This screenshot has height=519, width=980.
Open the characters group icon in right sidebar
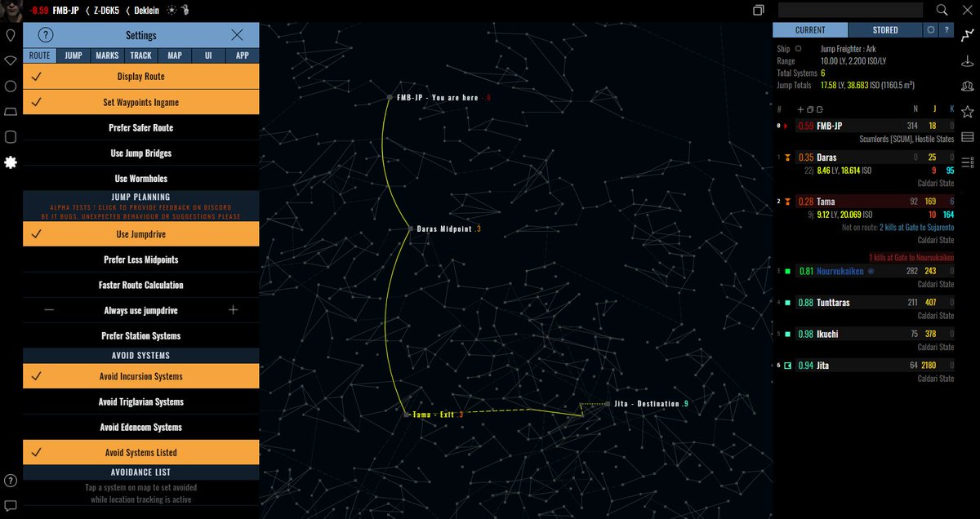(x=968, y=86)
